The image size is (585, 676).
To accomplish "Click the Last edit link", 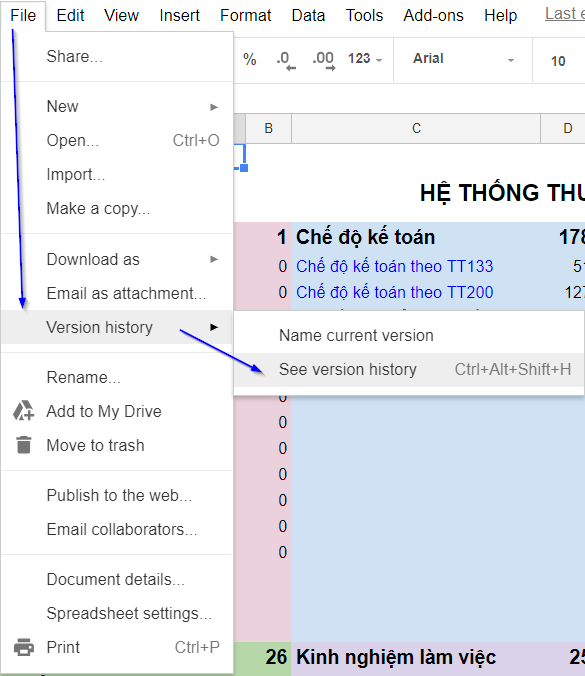I will [x=565, y=14].
